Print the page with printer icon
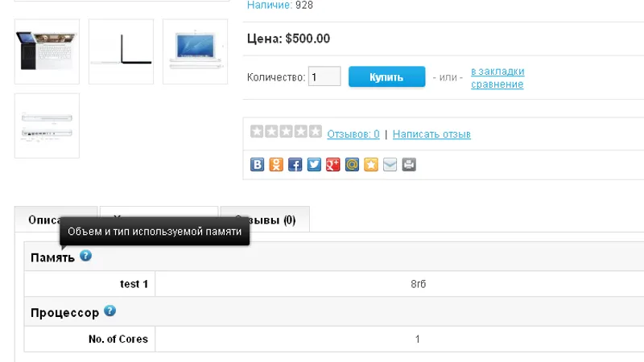This screenshot has width=644, height=362. coord(409,165)
